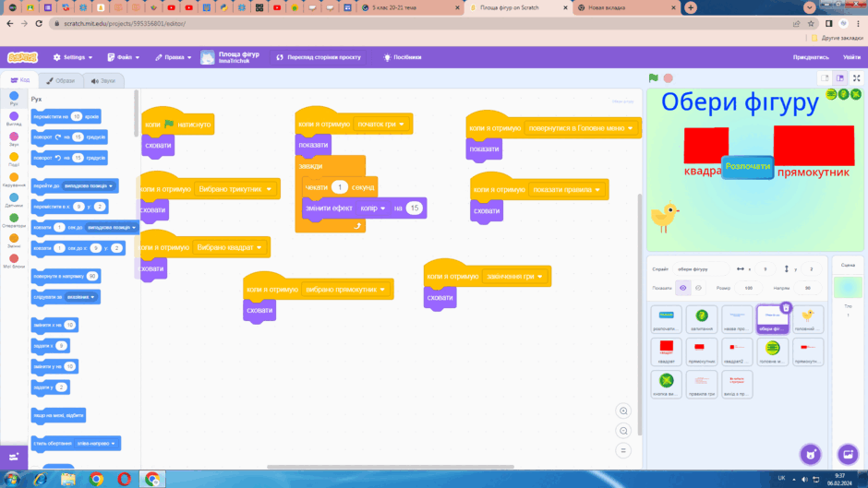Viewport: 868px width, 488px height.
Task: Select the Мої блоки category
Action: coord(14,261)
